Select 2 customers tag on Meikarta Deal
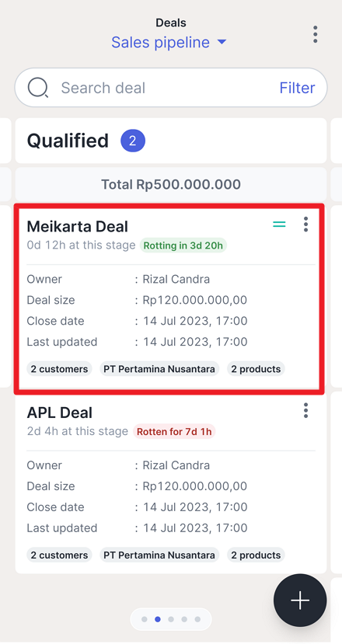Image resolution: width=342 pixels, height=644 pixels. tap(60, 369)
